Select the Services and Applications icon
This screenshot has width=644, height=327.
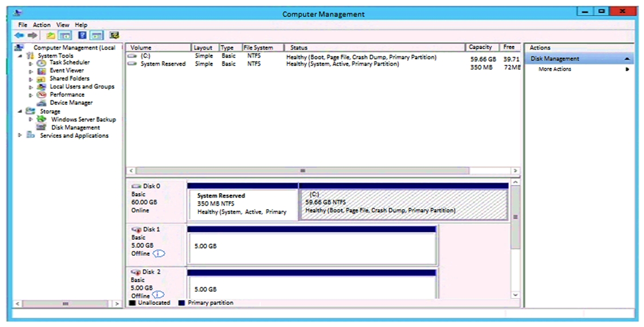30,136
